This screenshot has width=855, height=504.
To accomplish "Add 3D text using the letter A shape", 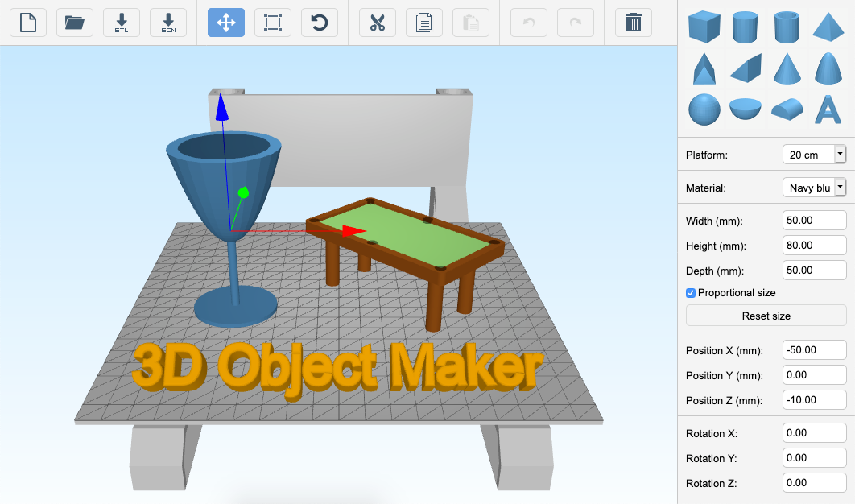I will pos(827,109).
